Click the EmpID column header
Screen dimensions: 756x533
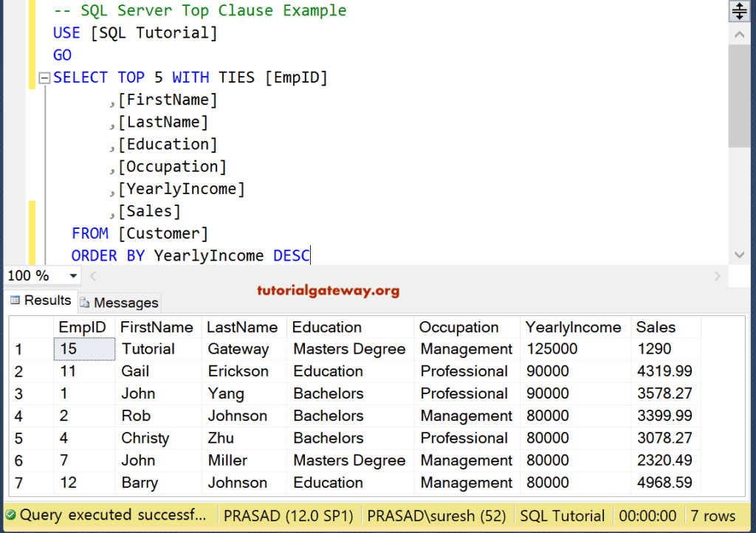coord(83,326)
